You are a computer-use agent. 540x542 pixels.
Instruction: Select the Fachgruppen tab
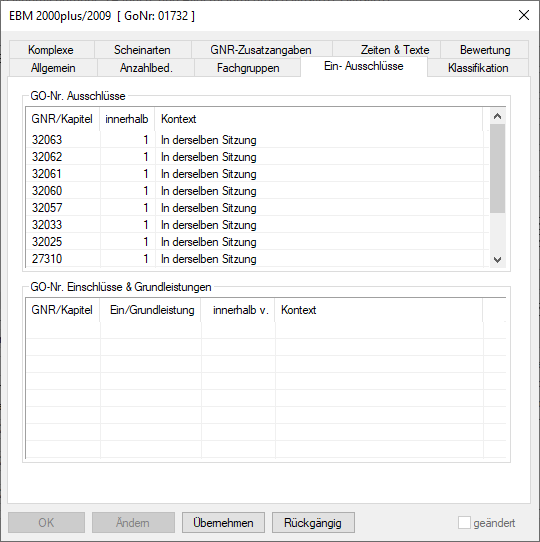[248, 68]
